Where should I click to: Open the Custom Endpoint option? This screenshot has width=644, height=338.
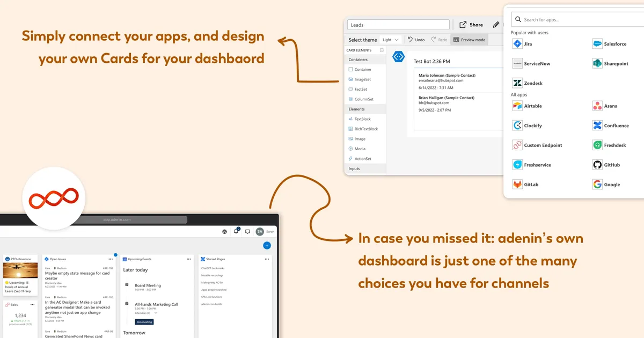(516, 145)
